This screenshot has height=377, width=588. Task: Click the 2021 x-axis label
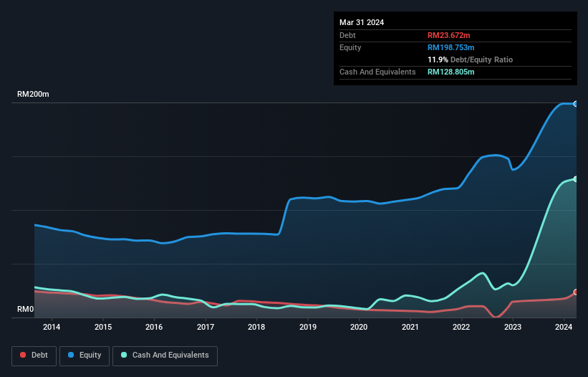[x=410, y=327]
